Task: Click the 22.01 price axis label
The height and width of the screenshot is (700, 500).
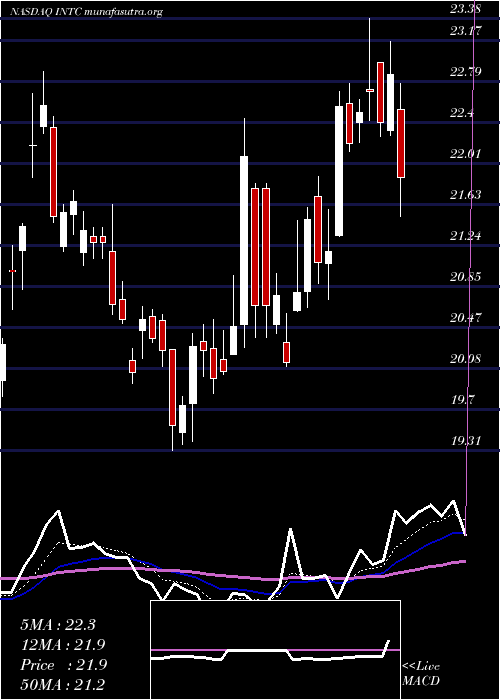Action: (465, 154)
